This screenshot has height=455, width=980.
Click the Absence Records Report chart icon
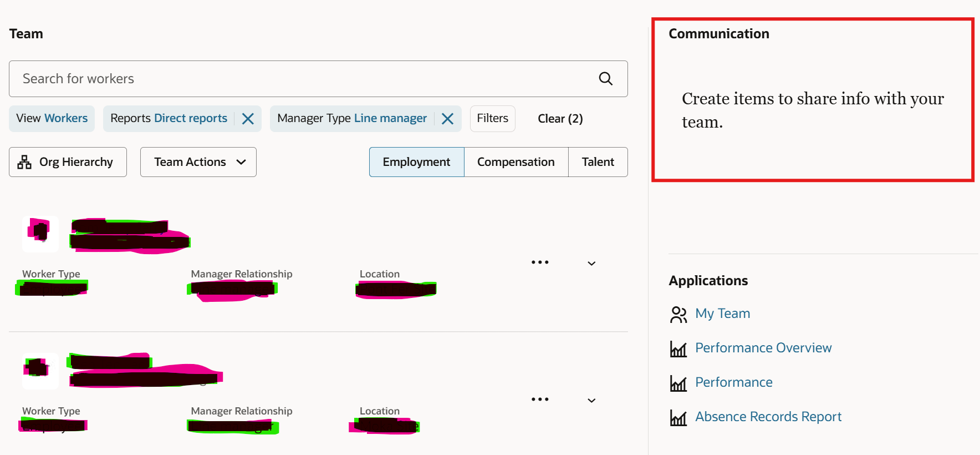678,417
